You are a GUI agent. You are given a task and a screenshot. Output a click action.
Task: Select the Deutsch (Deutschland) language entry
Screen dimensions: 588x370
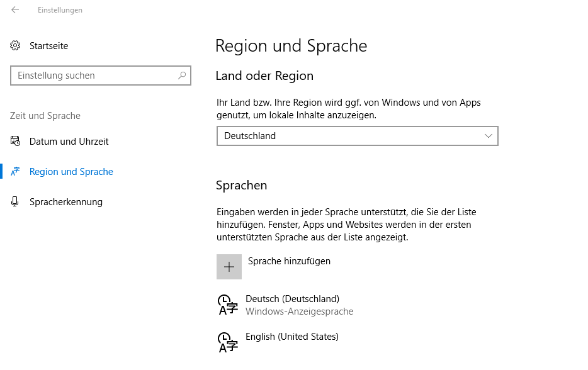292,299
